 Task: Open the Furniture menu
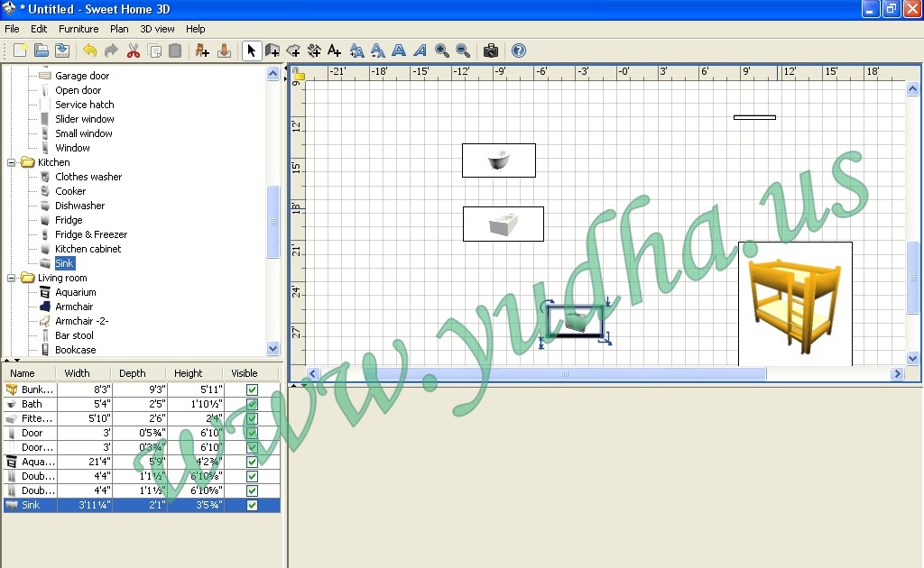(x=79, y=29)
